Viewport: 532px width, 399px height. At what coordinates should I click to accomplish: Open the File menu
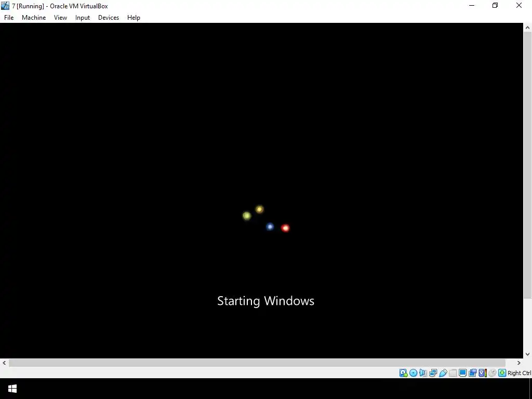click(9, 18)
